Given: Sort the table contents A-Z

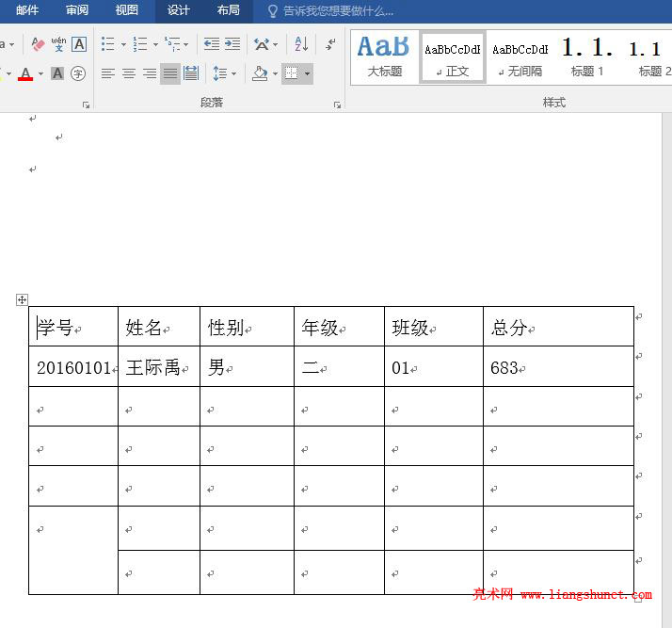Looking at the screenshot, I should 301,43.
